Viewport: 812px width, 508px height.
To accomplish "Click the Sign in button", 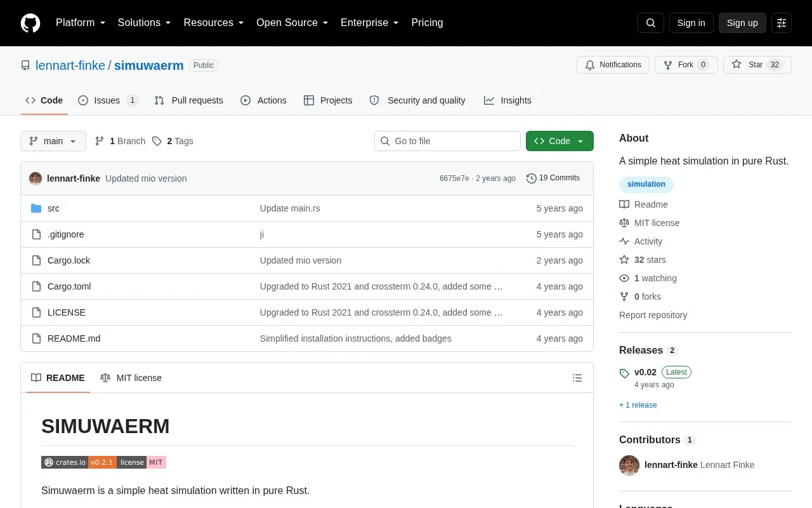I will pos(691,23).
